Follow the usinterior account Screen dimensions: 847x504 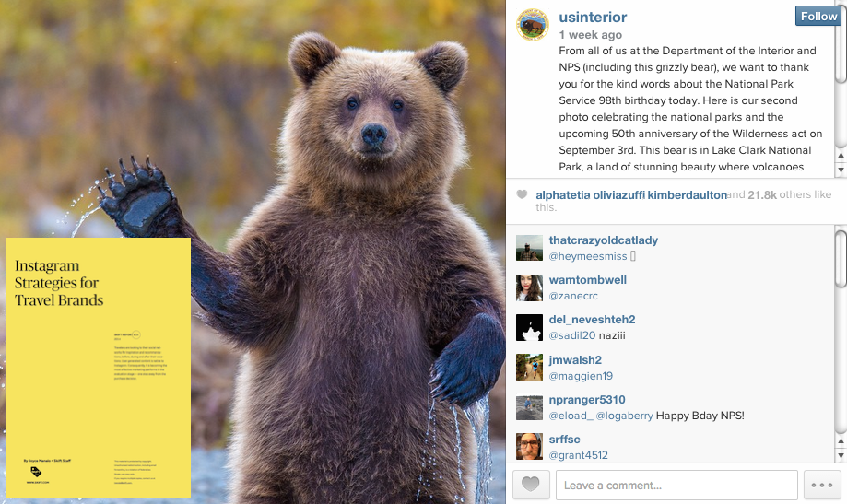coord(818,17)
